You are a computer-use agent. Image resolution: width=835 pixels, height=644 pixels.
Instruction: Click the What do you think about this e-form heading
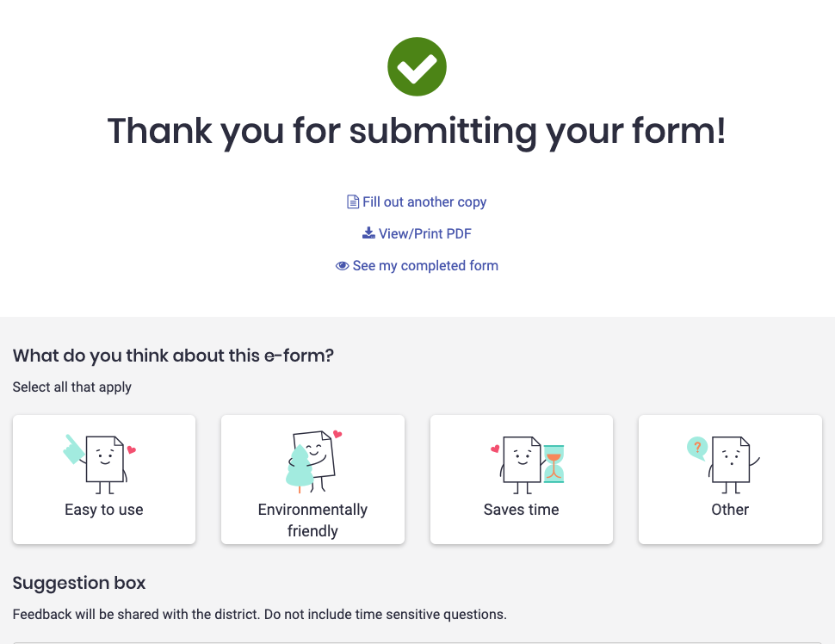[x=173, y=356]
